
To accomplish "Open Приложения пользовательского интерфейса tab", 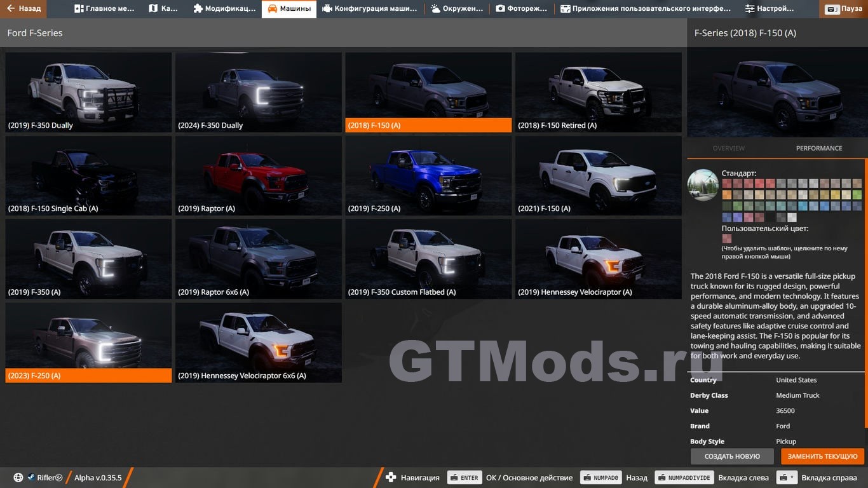I will click(646, 9).
